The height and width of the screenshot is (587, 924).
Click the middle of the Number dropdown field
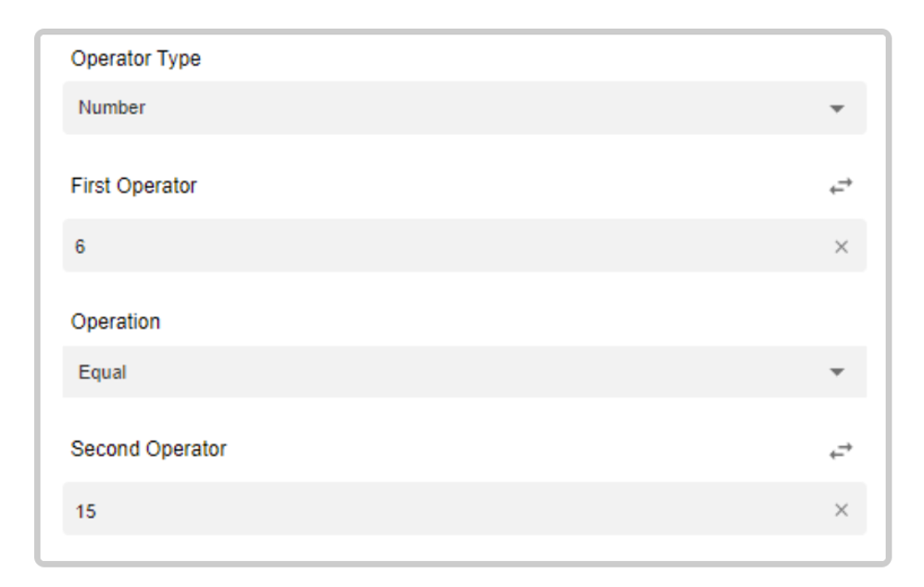[465, 107]
